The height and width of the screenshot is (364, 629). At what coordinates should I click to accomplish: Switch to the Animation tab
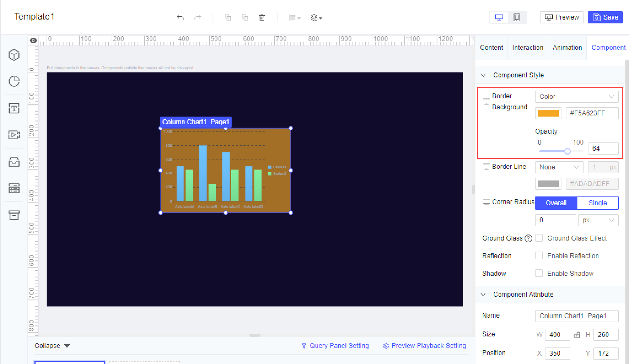pos(567,47)
